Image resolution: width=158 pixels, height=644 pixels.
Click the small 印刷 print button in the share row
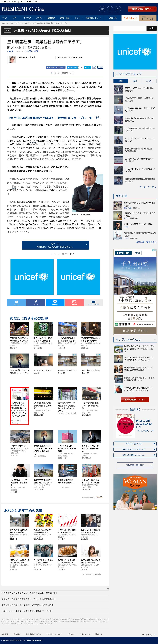click(100, 67)
